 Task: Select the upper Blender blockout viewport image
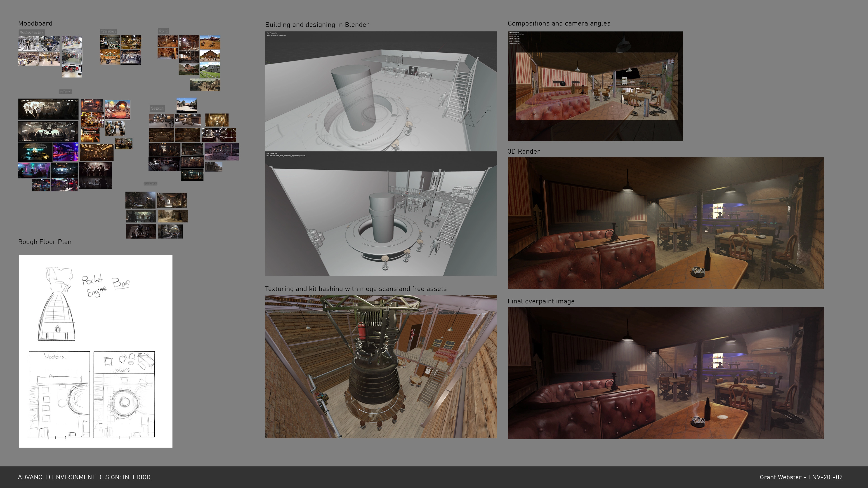380,91
